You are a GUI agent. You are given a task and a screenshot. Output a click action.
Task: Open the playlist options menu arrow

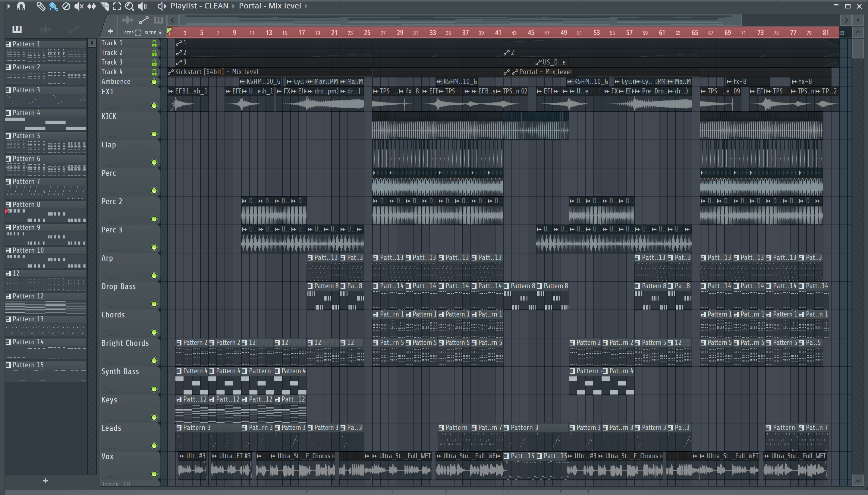(9, 6)
